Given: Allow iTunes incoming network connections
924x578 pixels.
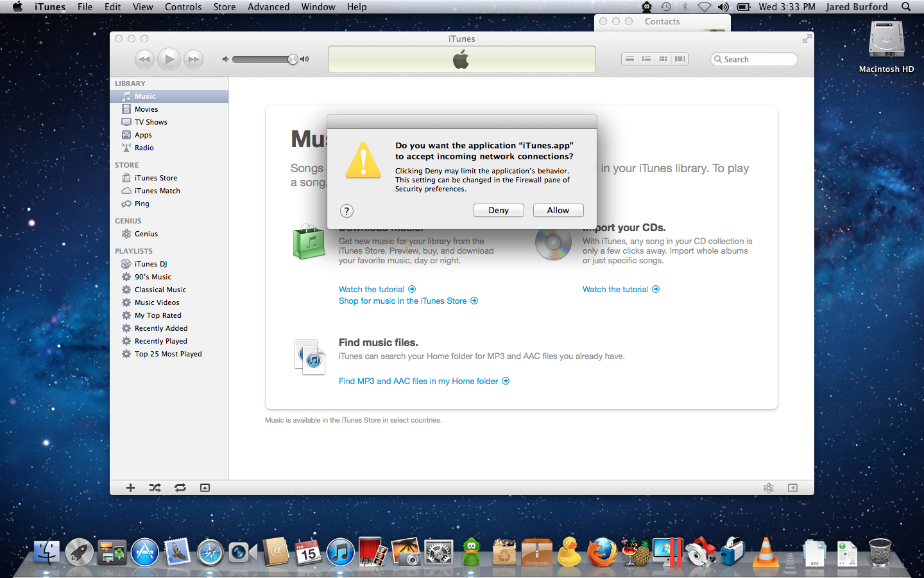Looking at the screenshot, I should coord(558,210).
